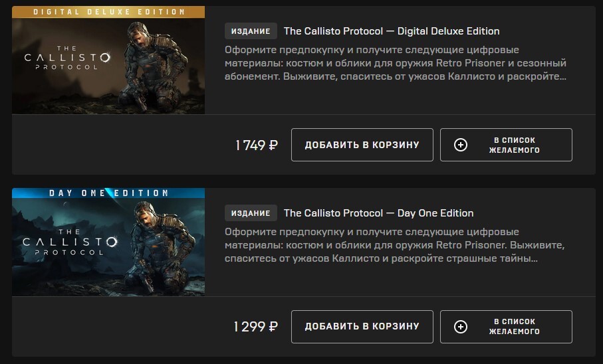Click the gold Digital Deluxe Edition banner
The height and width of the screenshot is (364, 603).
(x=108, y=12)
